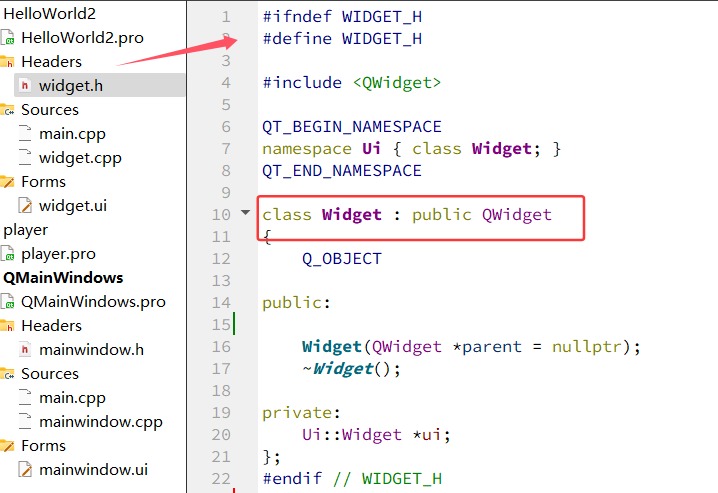Open main.cpp listed above widget.cpp
Screen dimensions: 718x493
[x=72, y=134]
